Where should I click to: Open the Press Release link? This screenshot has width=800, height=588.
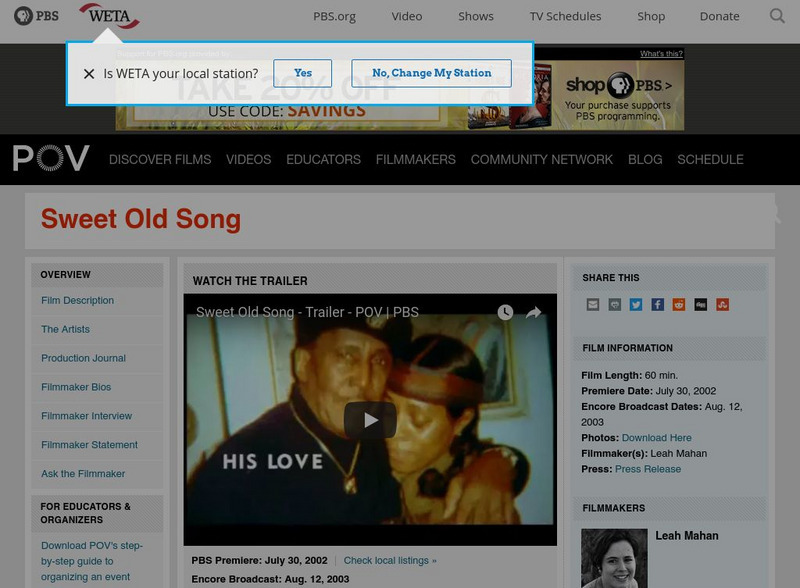tap(648, 469)
